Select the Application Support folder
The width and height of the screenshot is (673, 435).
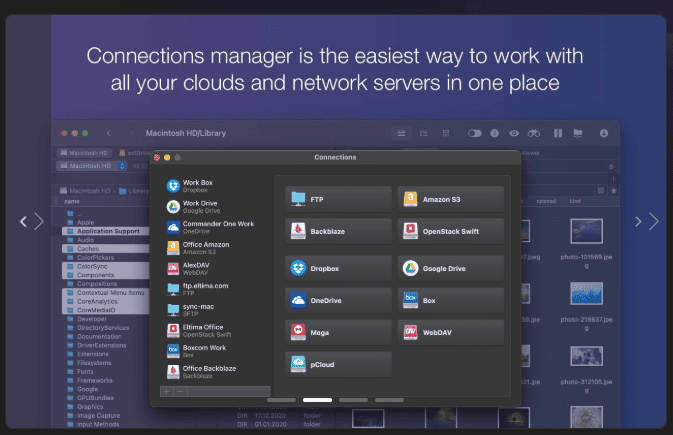[x=106, y=231]
